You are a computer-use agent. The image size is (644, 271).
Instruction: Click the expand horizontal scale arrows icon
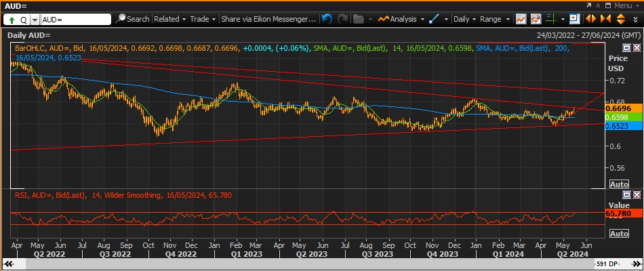590,19
